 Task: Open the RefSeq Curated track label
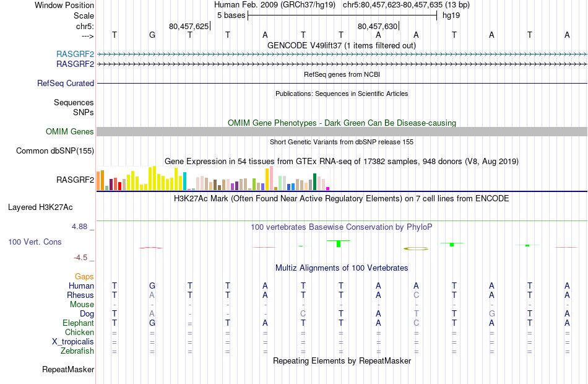[x=65, y=83]
